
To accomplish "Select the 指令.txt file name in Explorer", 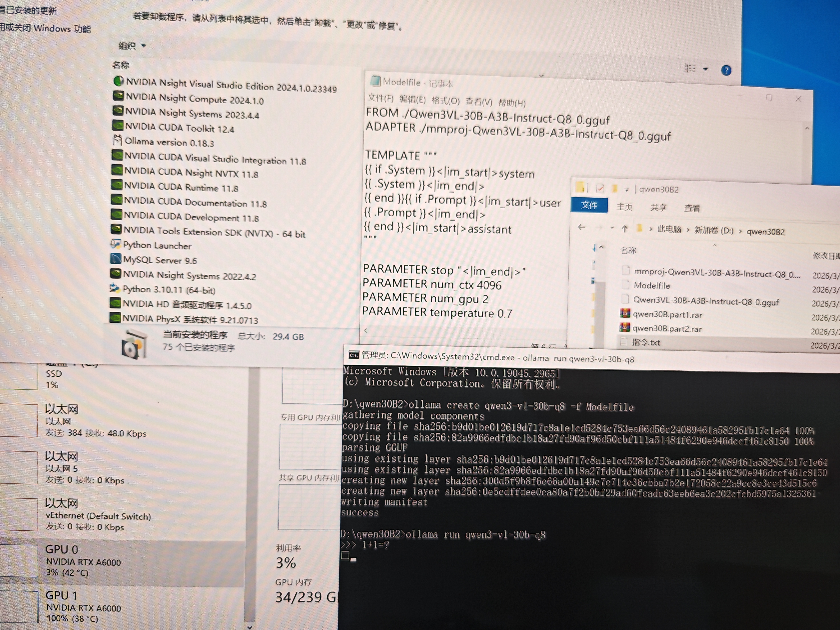I will pos(646,342).
